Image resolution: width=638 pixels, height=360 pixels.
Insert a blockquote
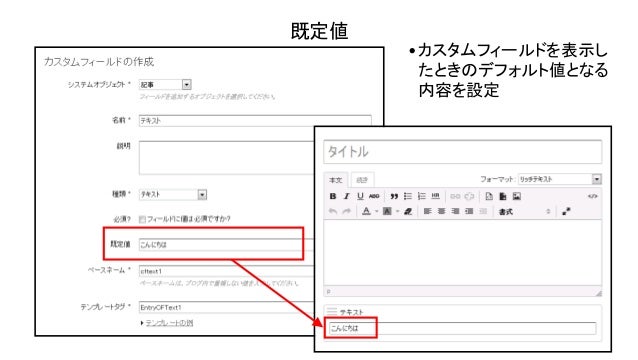[393, 196]
